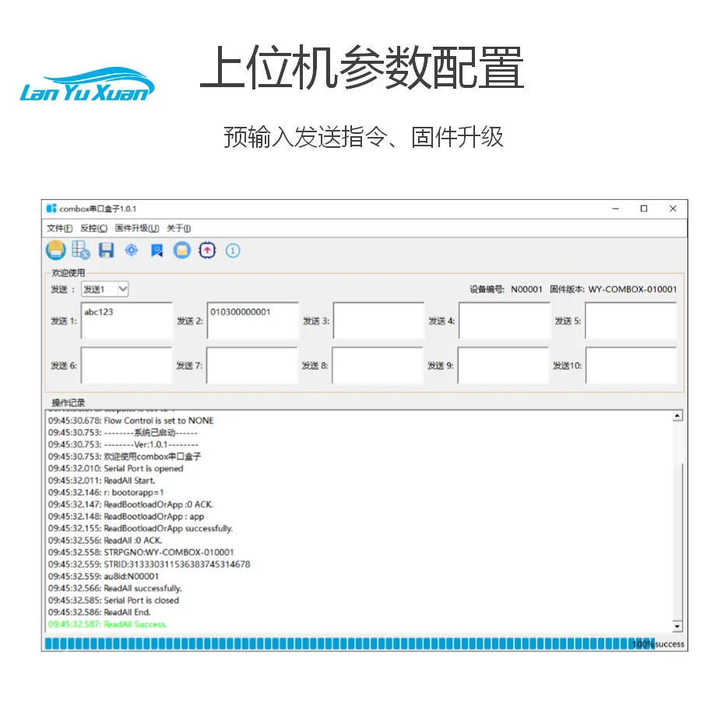
Task: Select log line 'Serial Port is closed'
Action: pyautogui.click(x=113, y=600)
